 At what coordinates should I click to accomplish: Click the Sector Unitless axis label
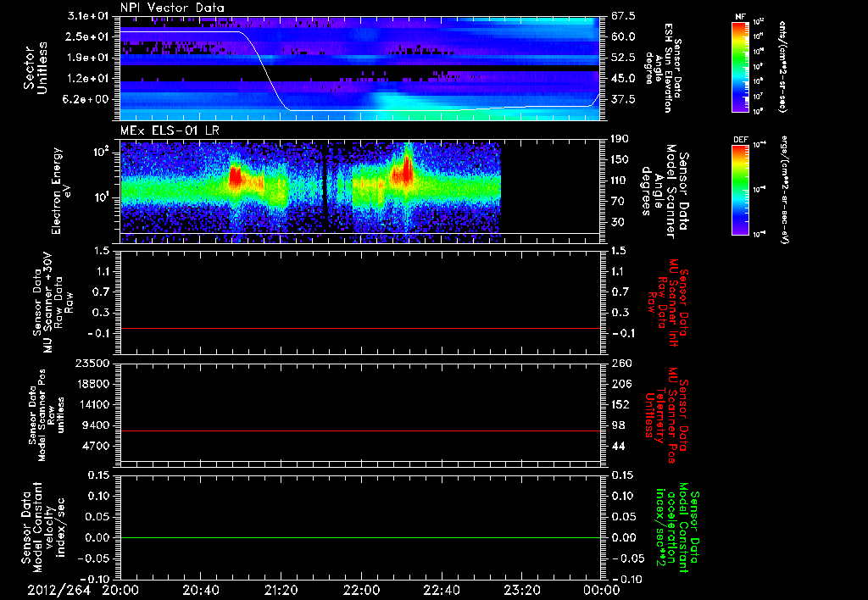click(36, 68)
